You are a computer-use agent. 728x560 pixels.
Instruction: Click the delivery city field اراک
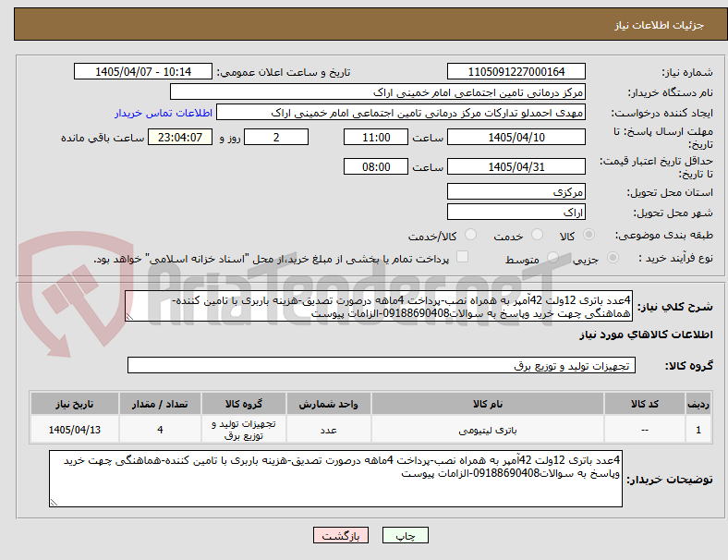516,212
